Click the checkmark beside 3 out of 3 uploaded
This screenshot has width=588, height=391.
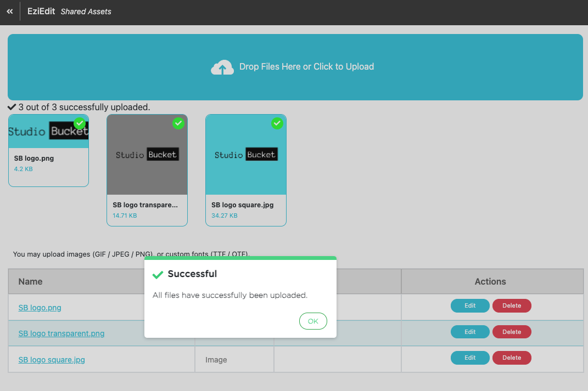click(x=12, y=107)
